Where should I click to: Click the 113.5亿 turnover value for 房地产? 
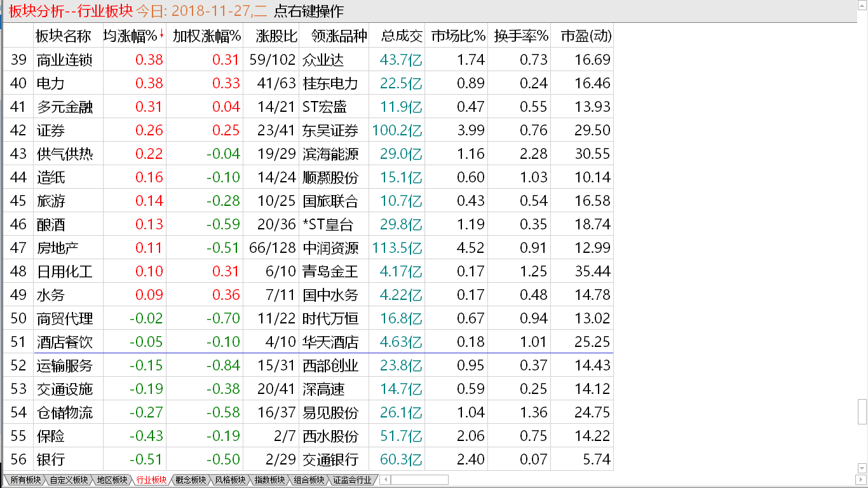397,248
